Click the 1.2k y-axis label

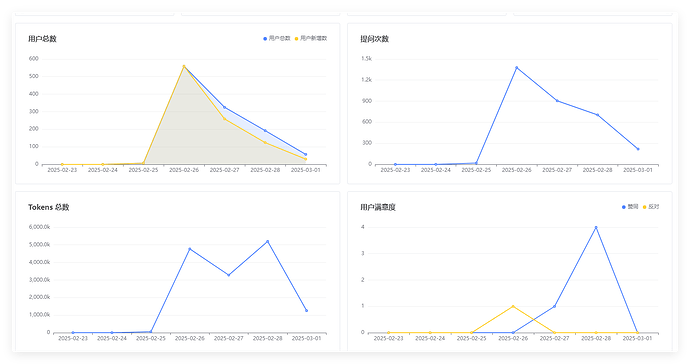pyautogui.click(x=367, y=80)
